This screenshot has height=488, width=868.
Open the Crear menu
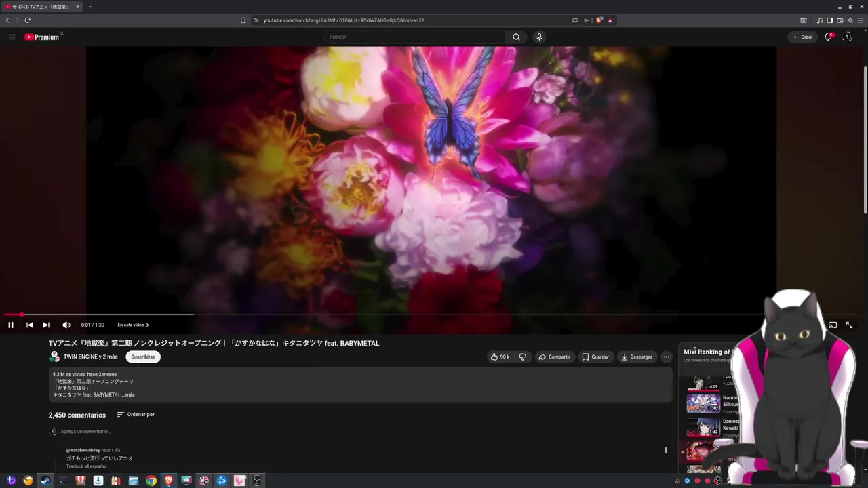(802, 37)
